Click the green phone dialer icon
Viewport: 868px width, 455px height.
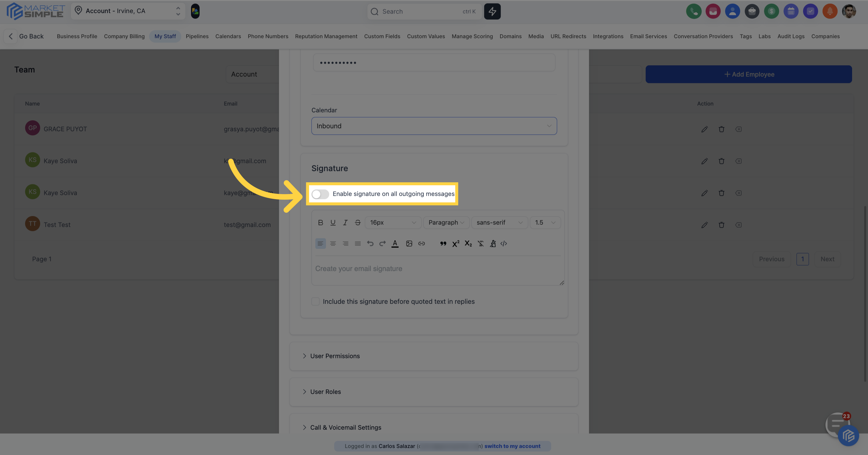click(694, 12)
